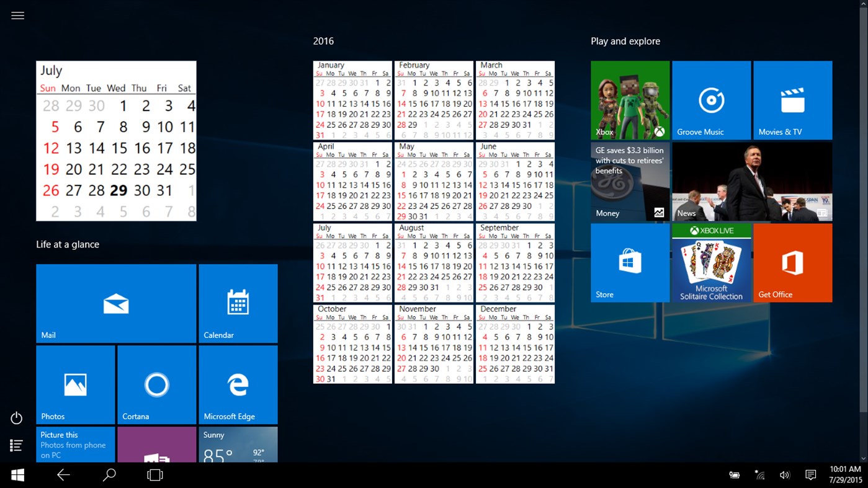Go back using the Back arrow
868x488 pixels.
tap(63, 474)
